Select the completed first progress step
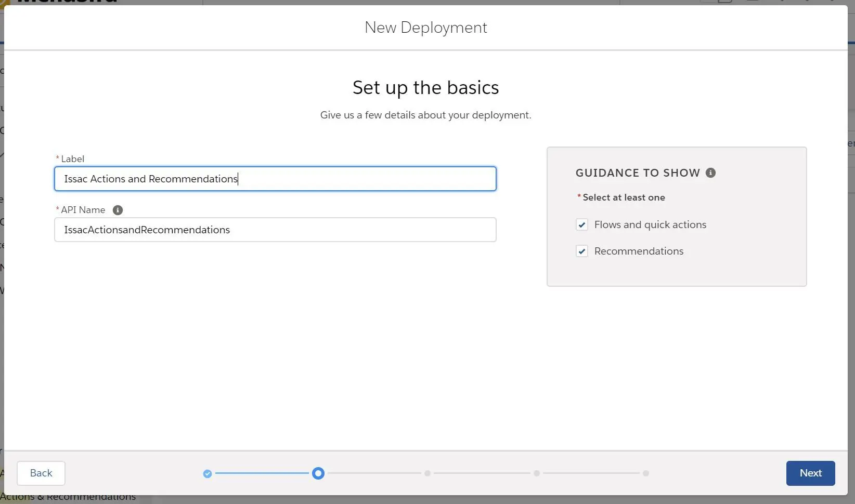The width and height of the screenshot is (855, 504). pyautogui.click(x=208, y=473)
